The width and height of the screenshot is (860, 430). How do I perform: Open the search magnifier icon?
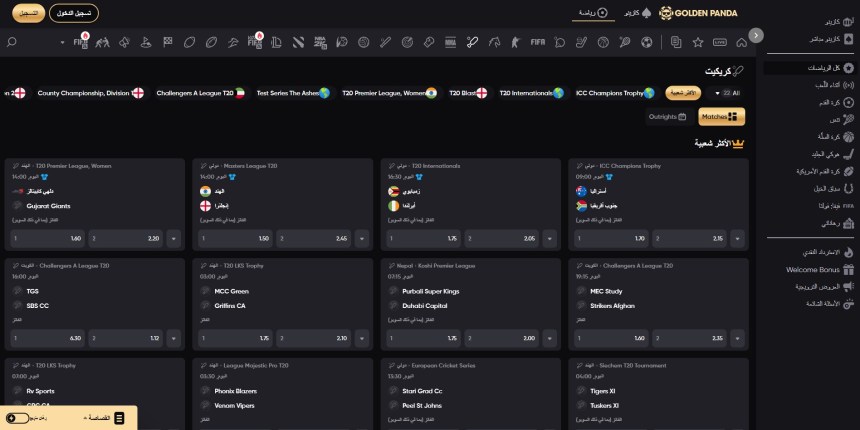point(12,42)
